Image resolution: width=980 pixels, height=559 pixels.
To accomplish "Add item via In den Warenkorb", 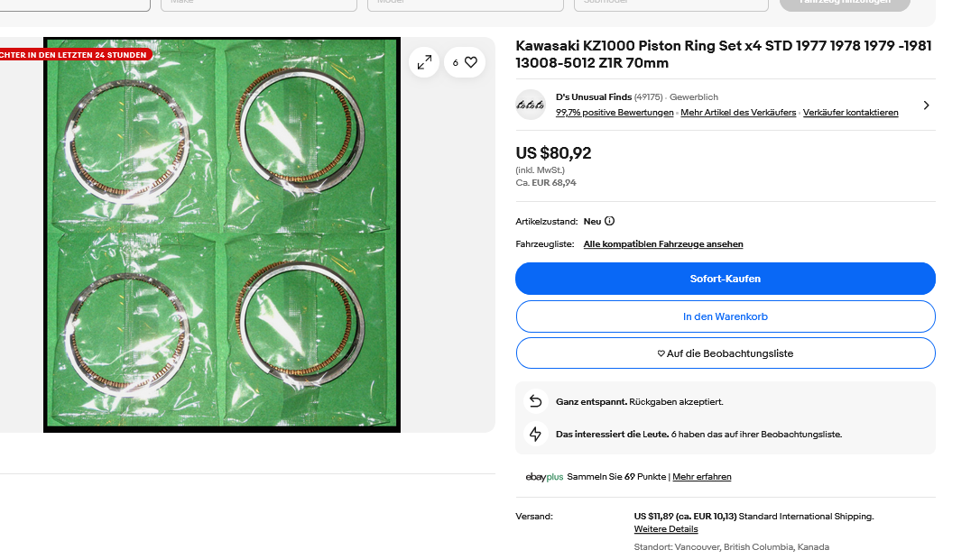I will [725, 316].
